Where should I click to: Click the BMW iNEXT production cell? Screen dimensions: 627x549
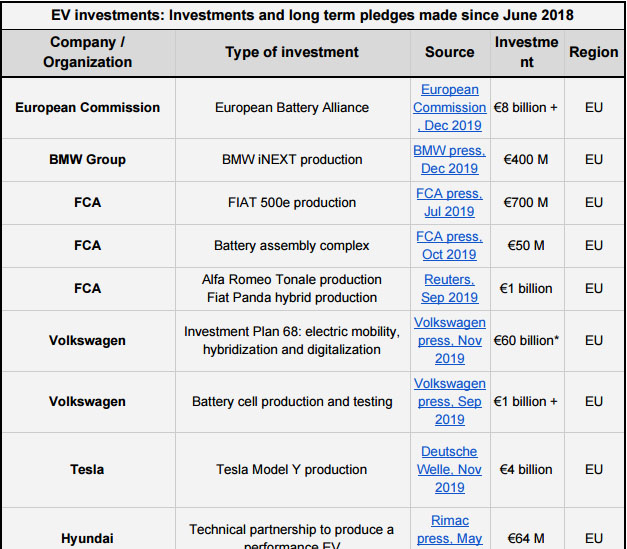pos(291,159)
